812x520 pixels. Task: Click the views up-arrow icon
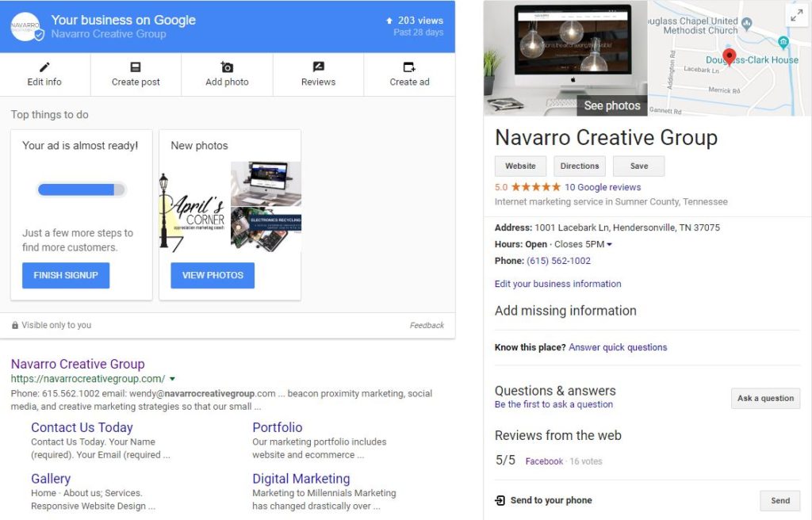tap(389, 21)
